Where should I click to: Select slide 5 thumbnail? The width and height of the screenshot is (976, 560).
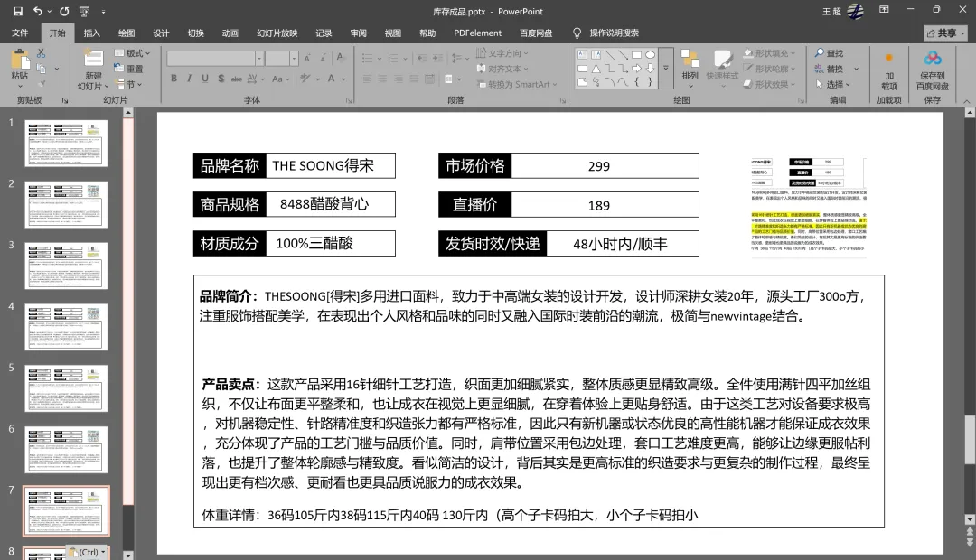[x=66, y=388]
